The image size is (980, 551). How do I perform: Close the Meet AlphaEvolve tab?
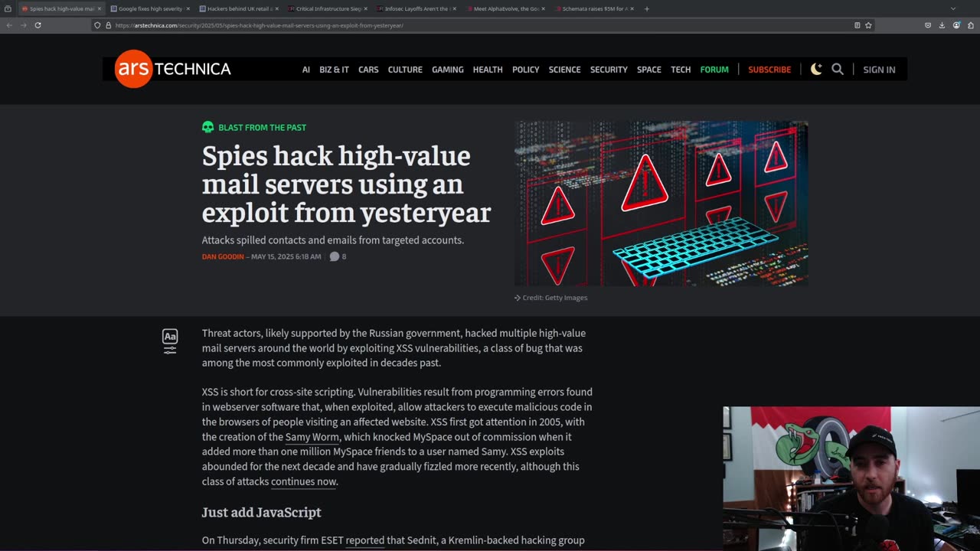click(543, 8)
